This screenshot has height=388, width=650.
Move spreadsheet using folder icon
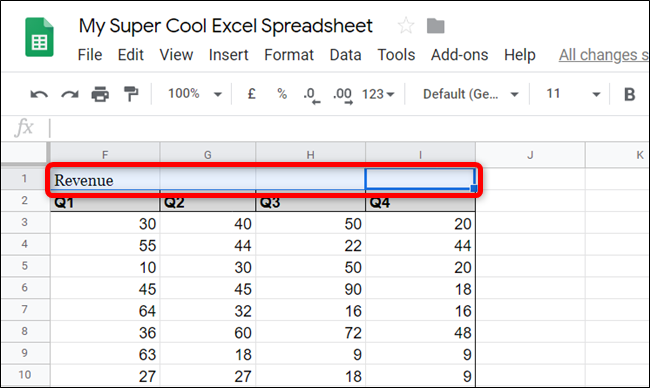(435, 26)
